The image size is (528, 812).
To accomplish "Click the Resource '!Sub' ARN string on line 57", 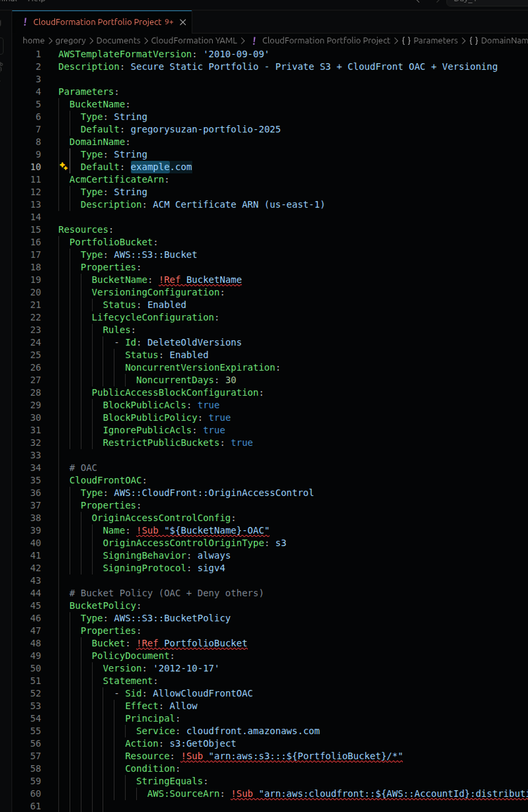I will (292, 756).
